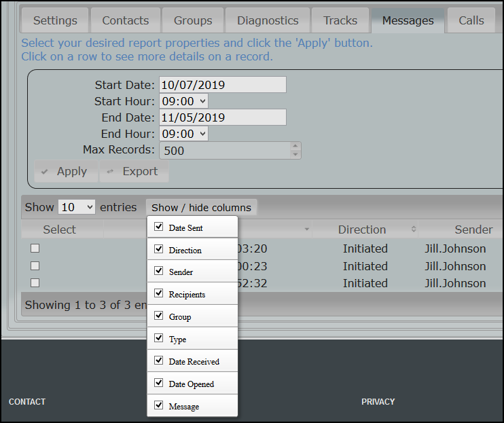Click the Start Date input field
504x423 pixels.
(222, 85)
